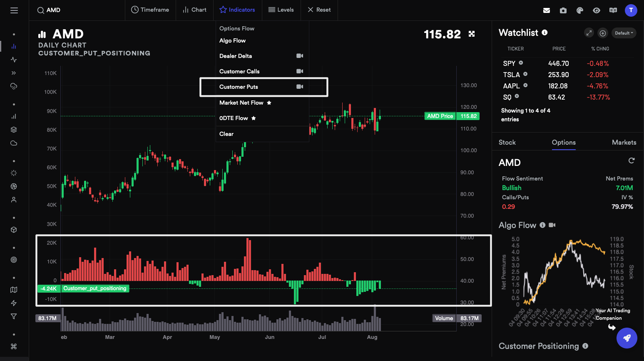Viewport: 644px width, 361px height.
Task: Sort watchlist by PRICE column
Action: [x=559, y=49]
